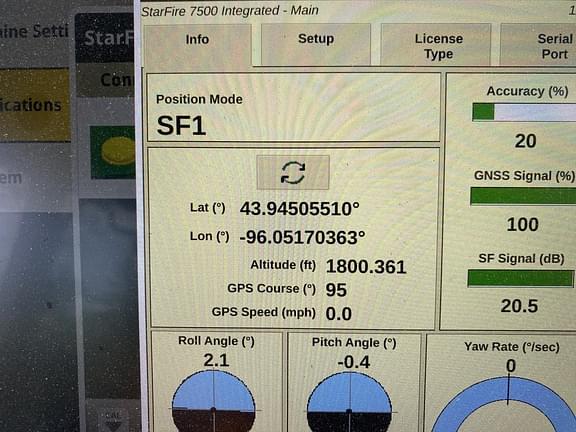
Task: Click the Roll Angle horizon gauge
Action: 214,401
